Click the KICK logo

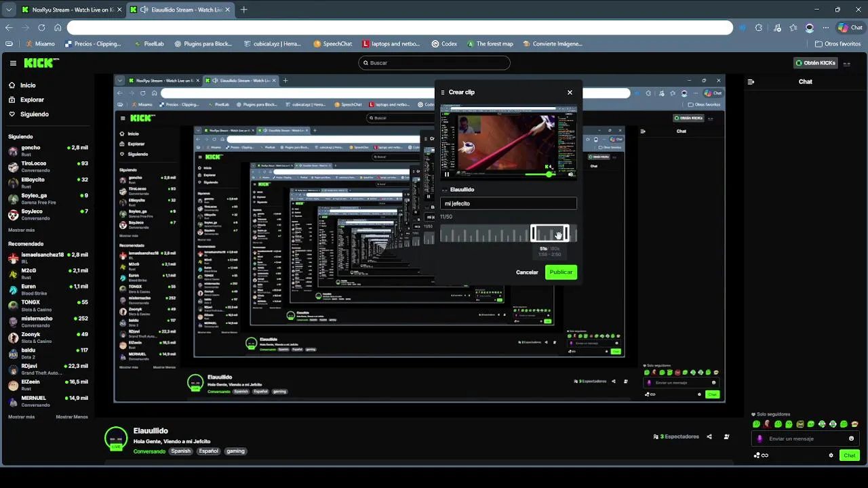click(x=41, y=62)
